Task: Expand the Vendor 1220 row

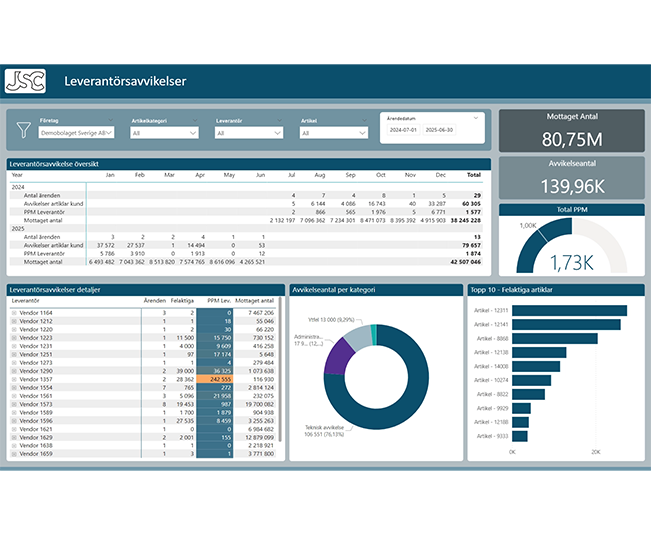Action: [x=14, y=330]
